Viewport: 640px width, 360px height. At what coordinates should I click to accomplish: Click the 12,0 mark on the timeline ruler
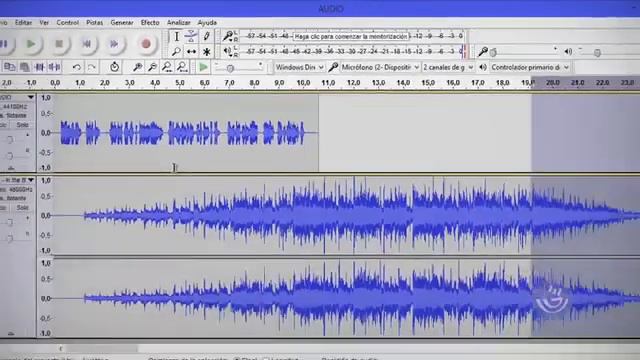point(353,83)
